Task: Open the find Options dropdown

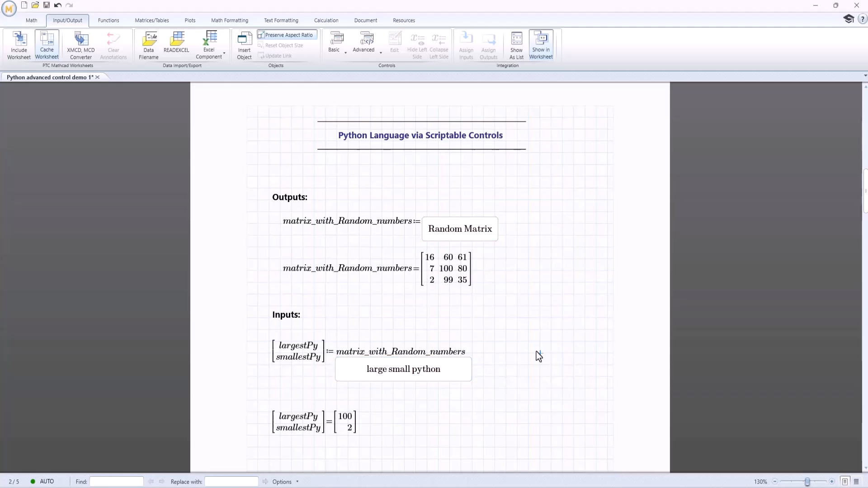Action: [297, 482]
